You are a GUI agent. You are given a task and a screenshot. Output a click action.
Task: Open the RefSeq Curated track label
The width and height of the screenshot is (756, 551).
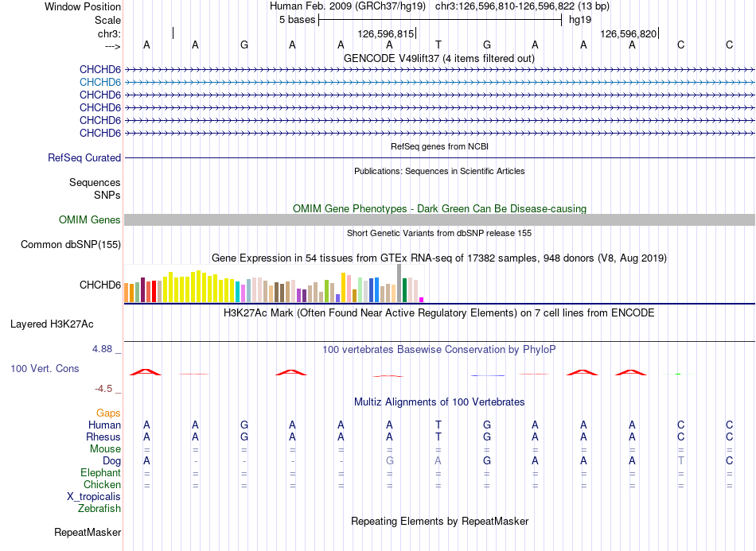(84, 158)
